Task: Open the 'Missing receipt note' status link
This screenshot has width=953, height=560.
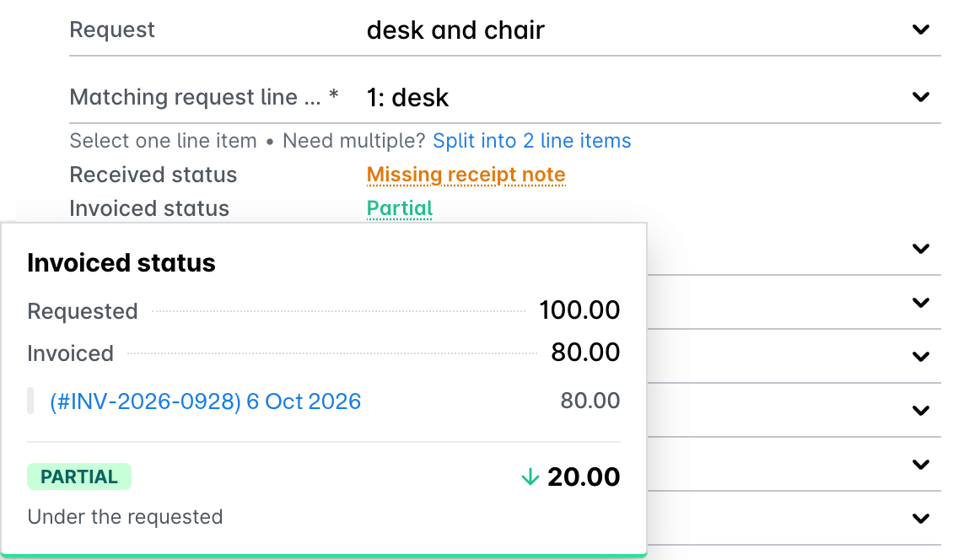Action: (x=466, y=175)
